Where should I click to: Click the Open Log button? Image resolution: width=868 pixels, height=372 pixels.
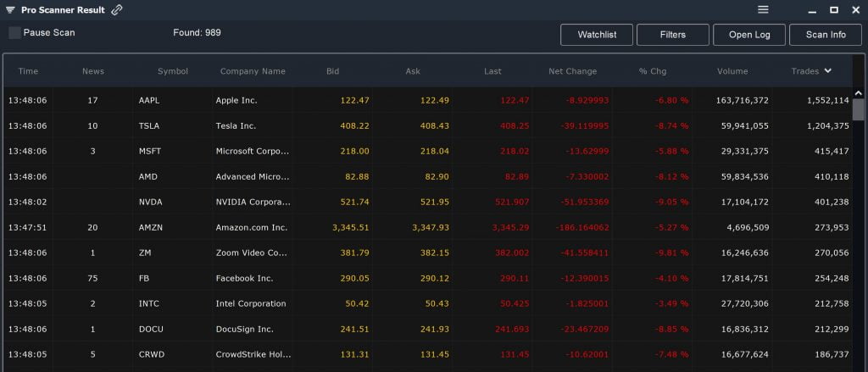[x=749, y=35]
